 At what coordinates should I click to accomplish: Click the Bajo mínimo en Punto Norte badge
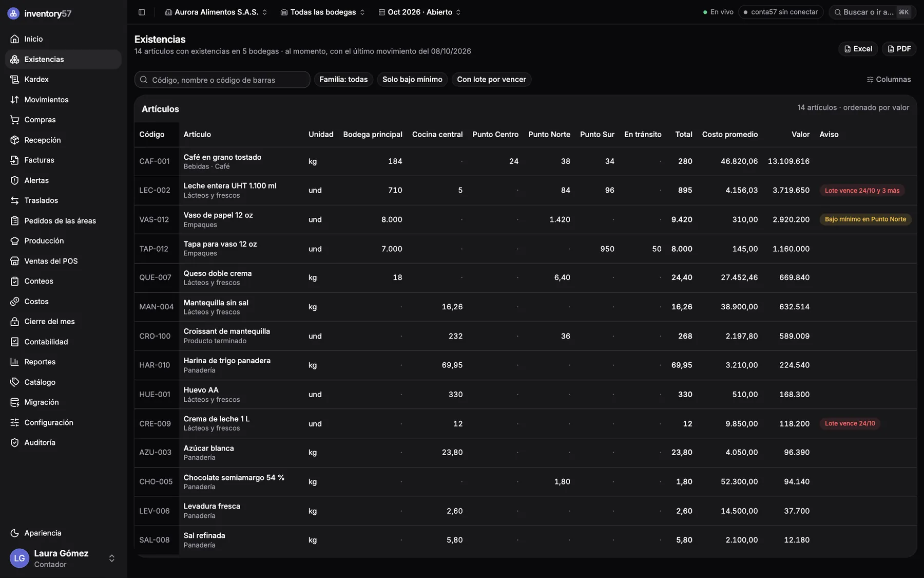(x=865, y=219)
